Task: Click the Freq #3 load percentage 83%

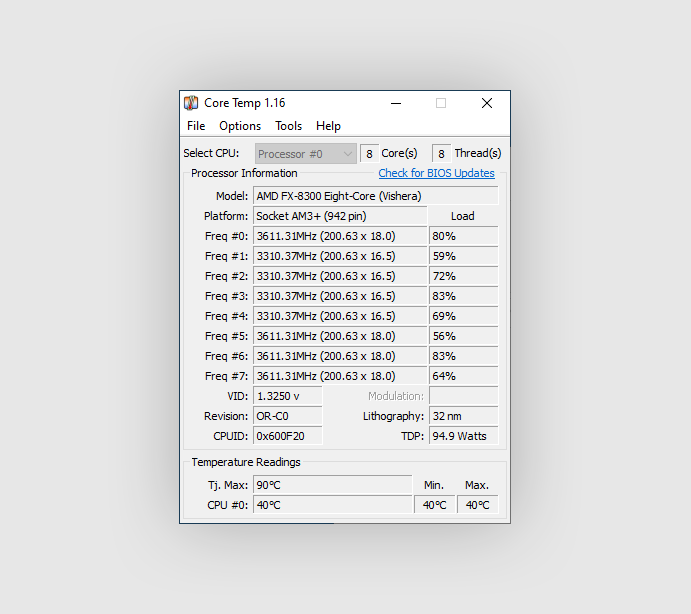Action: tap(463, 296)
